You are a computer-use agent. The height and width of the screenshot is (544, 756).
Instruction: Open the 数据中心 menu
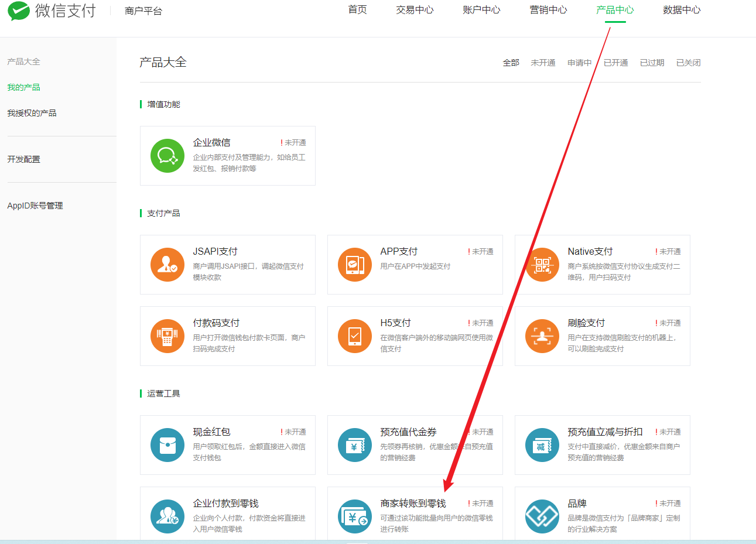click(x=682, y=10)
